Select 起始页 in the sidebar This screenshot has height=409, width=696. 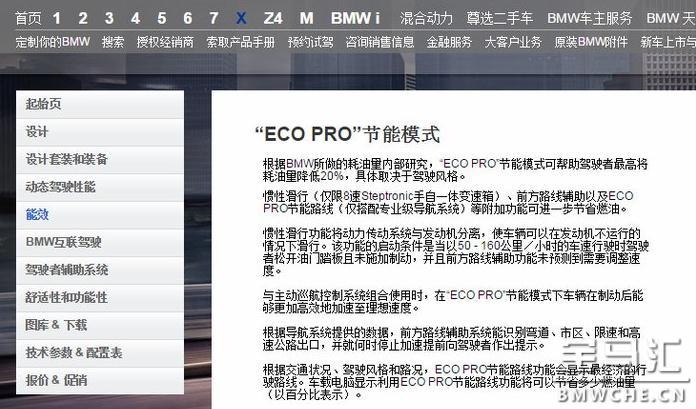pos(100,104)
